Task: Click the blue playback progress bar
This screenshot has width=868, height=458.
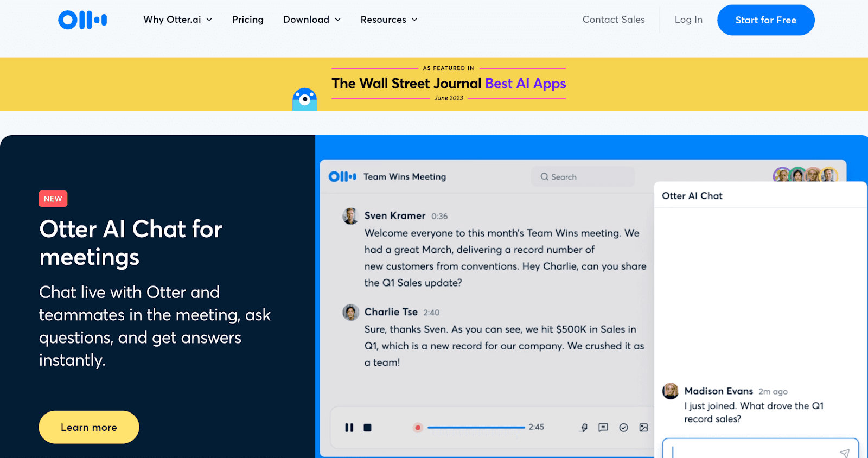Action: pos(476,428)
